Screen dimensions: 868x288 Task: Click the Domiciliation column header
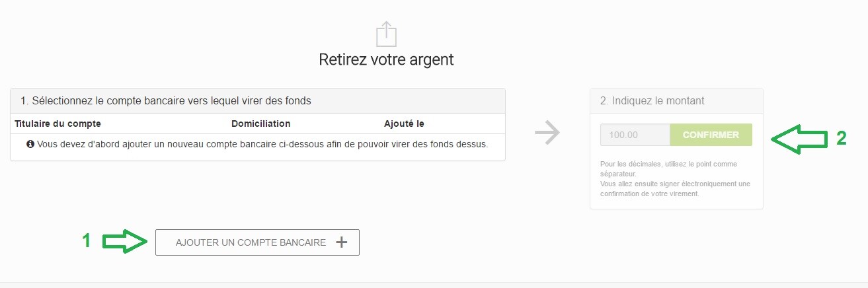coord(260,124)
